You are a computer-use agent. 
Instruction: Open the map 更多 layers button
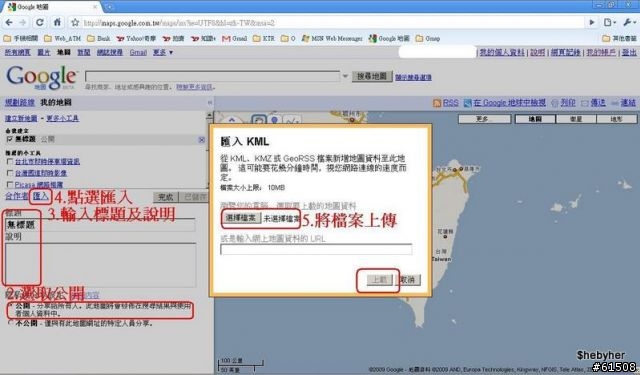pos(484,119)
